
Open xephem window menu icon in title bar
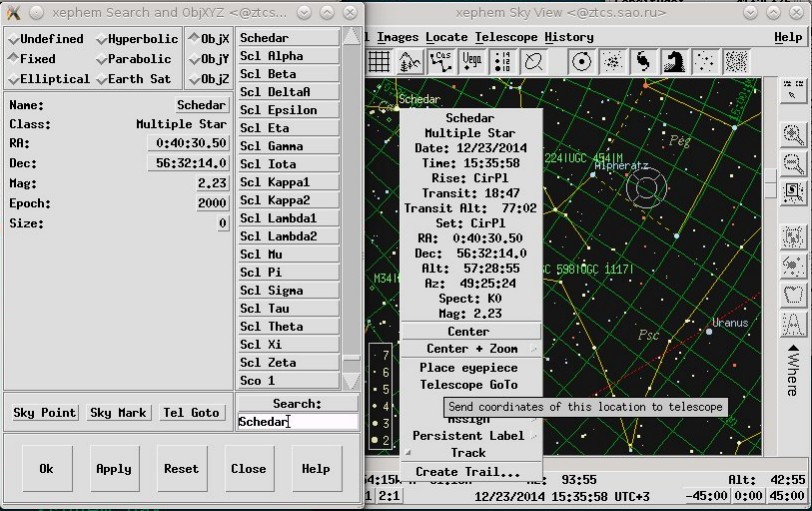(14, 12)
